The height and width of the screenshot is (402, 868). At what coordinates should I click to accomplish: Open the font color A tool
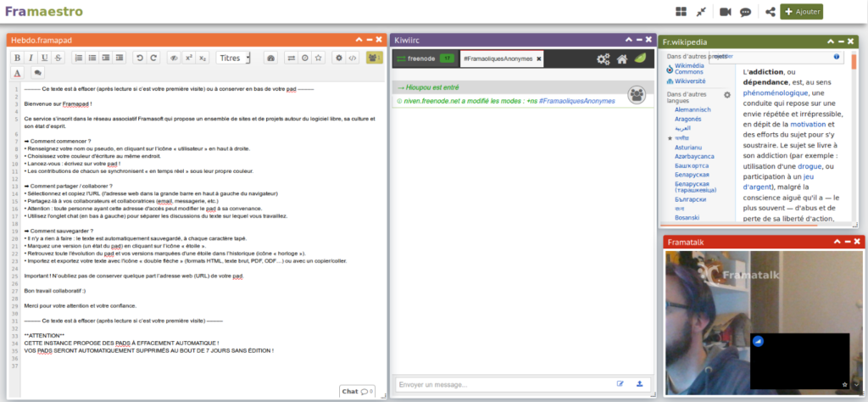coord(17,73)
